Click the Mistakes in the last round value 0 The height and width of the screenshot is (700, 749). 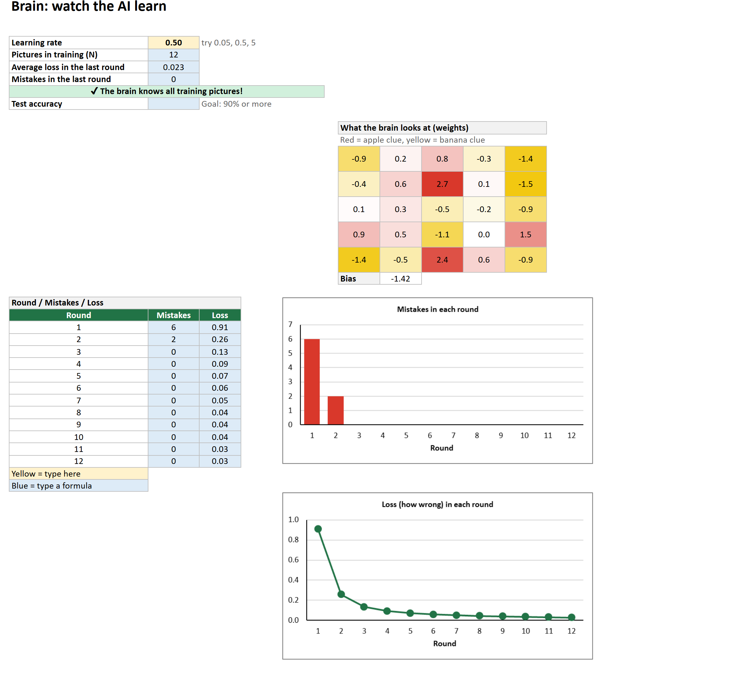[173, 79]
